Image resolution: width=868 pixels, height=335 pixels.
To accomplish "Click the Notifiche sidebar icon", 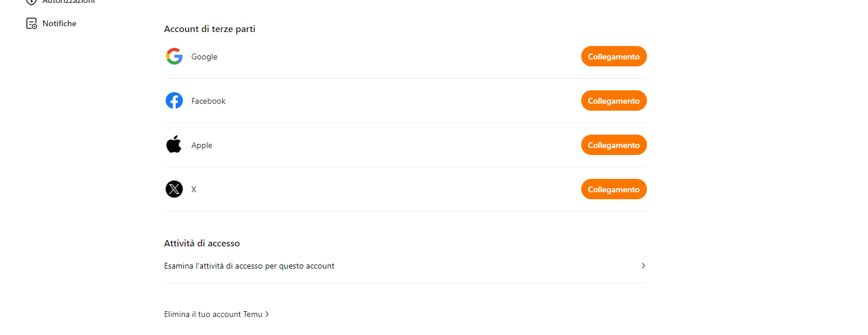I will [31, 23].
